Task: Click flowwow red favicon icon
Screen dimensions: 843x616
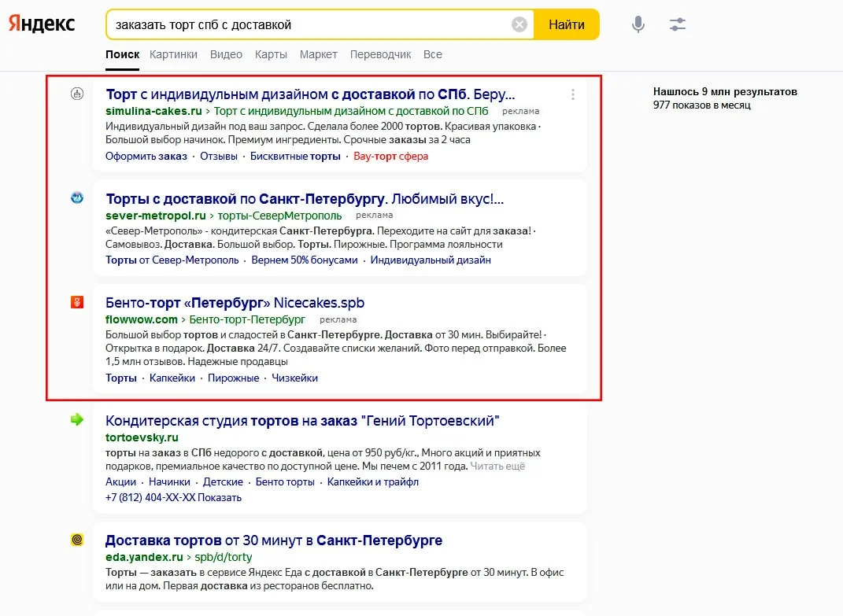Action: (77, 302)
